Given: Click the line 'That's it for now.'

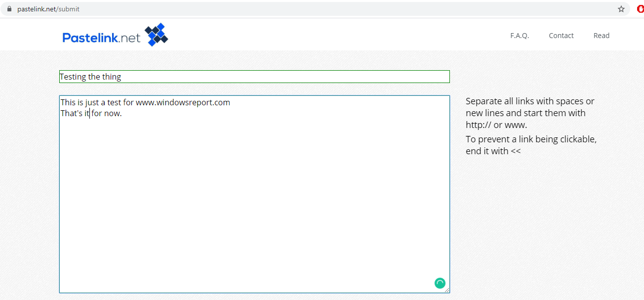Looking at the screenshot, I should 91,113.
